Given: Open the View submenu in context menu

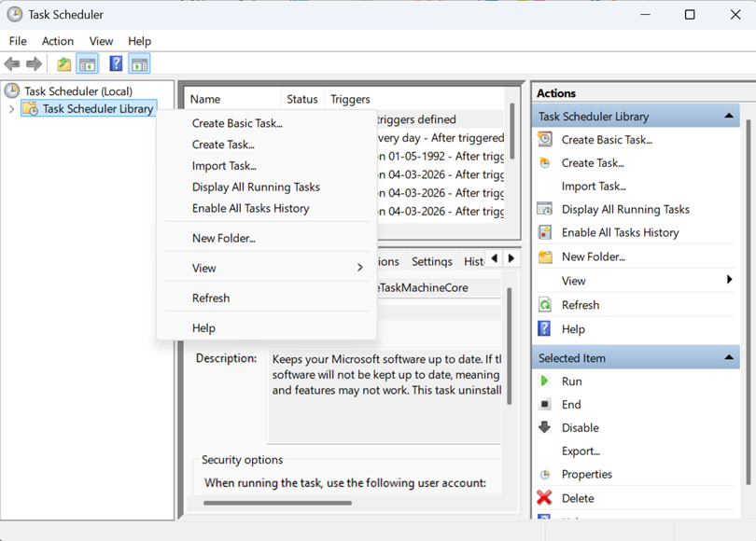Looking at the screenshot, I should click(267, 268).
